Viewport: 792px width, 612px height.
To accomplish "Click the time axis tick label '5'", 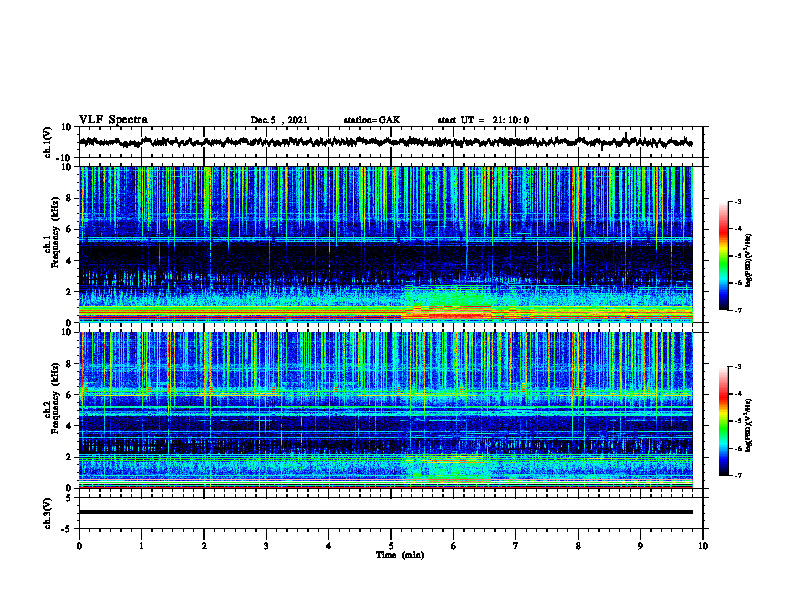I will [x=391, y=546].
